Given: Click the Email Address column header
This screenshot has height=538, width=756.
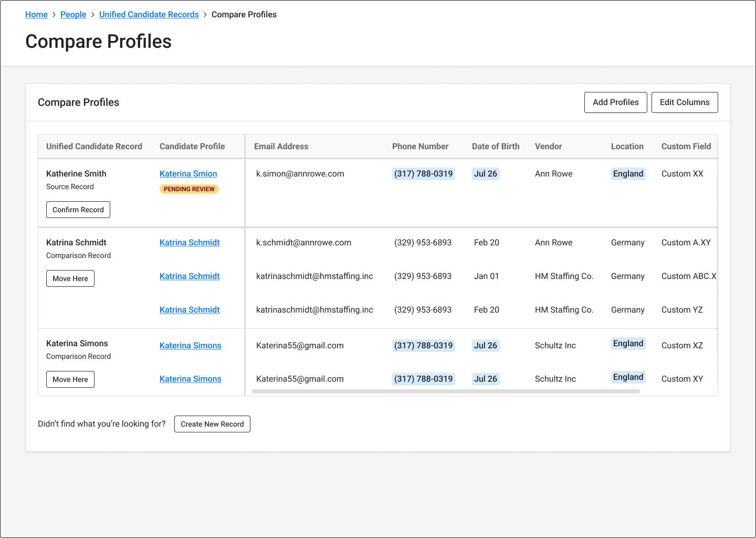Looking at the screenshot, I should coord(281,147).
